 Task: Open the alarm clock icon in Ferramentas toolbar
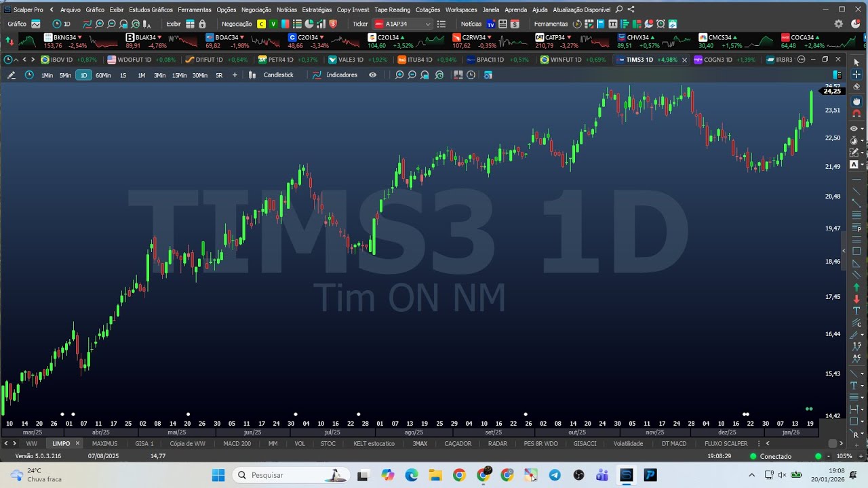660,24
